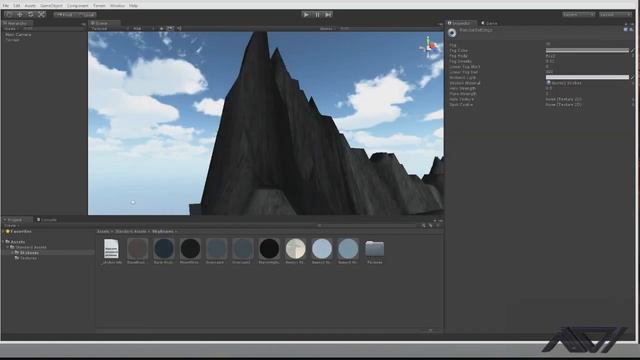The image size is (640, 360).
Task: Select Terrain object in Hierarchy
Action: [x=12, y=40]
